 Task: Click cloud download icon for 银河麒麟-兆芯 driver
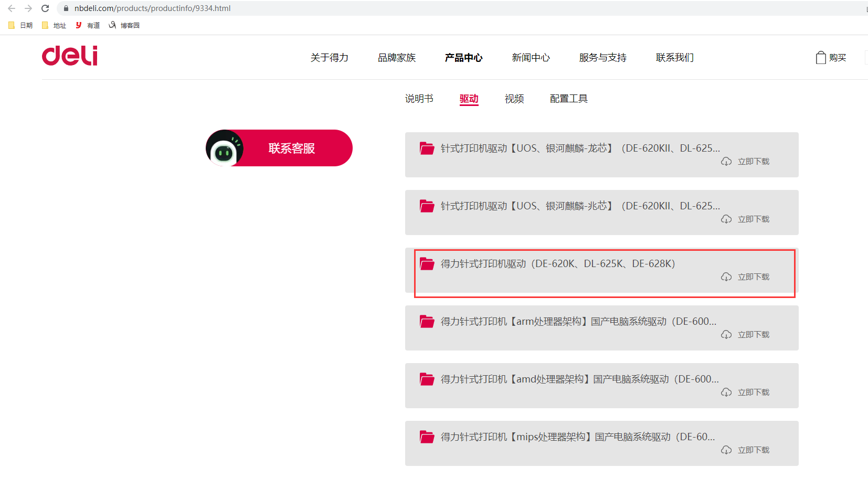pyautogui.click(x=726, y=219)
